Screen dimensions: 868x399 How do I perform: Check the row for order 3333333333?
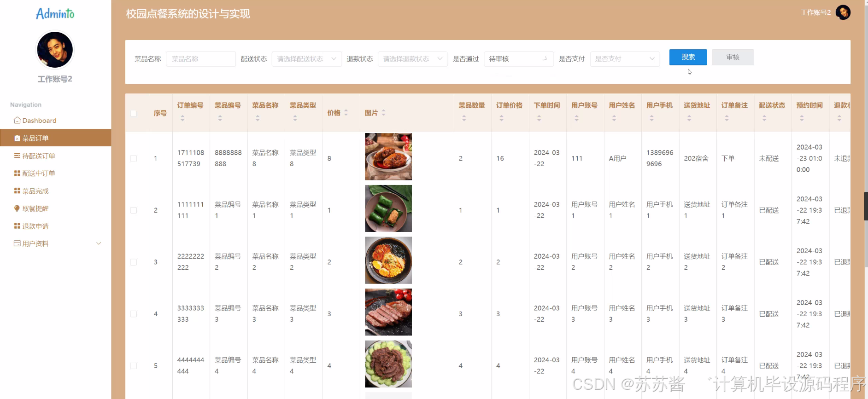click(x=134, y=314)
